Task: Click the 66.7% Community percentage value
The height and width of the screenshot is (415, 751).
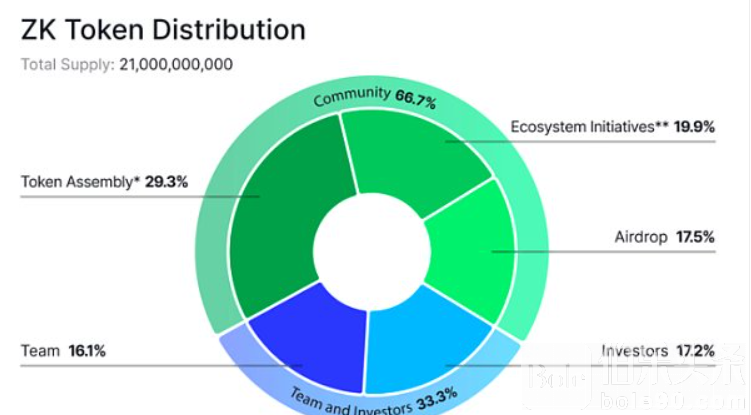Action: 415,99
